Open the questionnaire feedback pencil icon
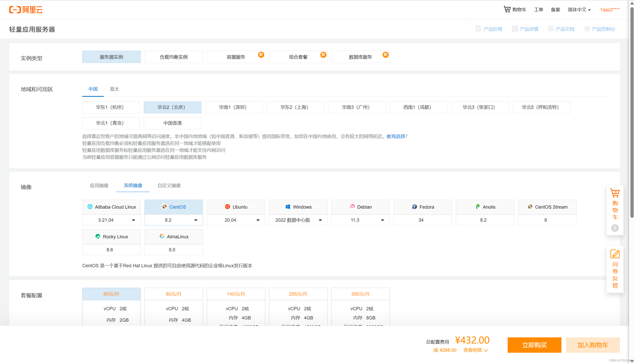 615,254
